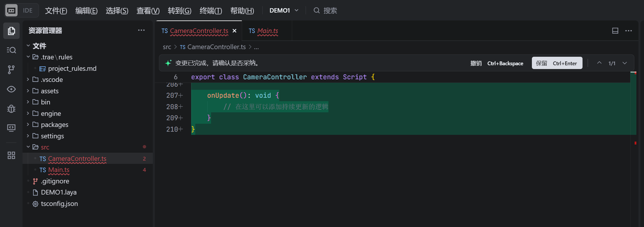Open the Search icon in activity bar
Screen dimensions: 644x227
pos(11,50)
